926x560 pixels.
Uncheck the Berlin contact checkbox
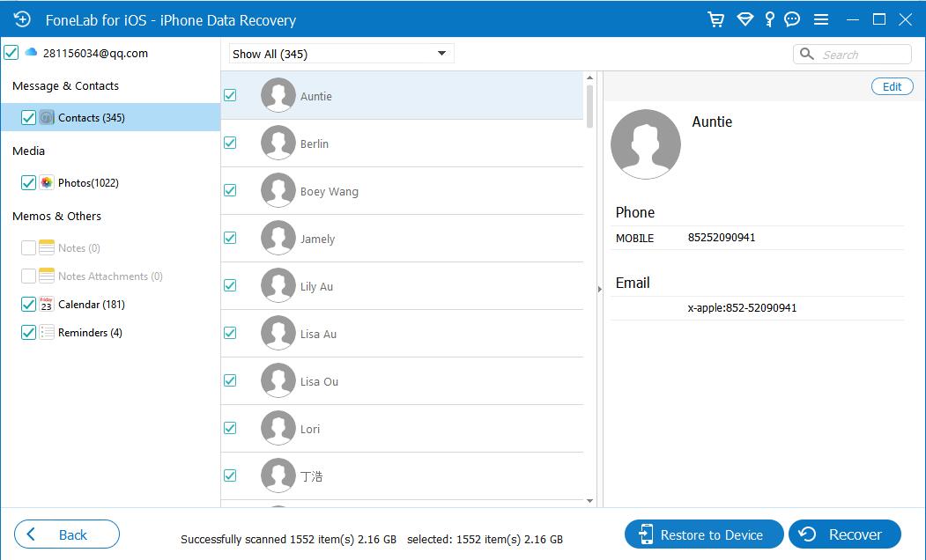coord(230,143)
